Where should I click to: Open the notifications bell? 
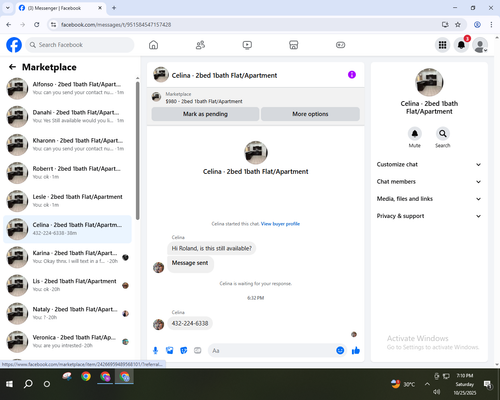tap(461, 45)
